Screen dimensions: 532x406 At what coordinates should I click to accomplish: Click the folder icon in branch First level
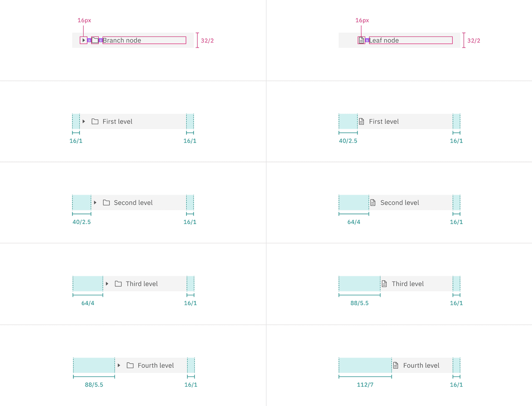[95, 121]
